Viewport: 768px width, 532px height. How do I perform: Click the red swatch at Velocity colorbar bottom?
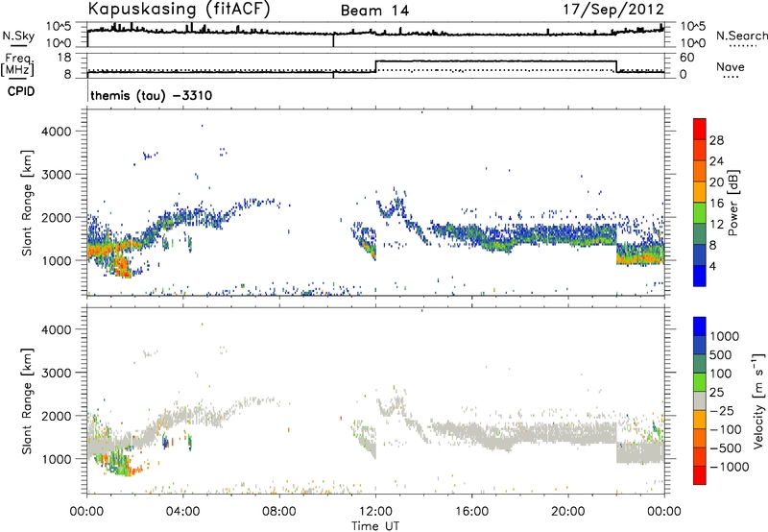[x=700, y=475]
